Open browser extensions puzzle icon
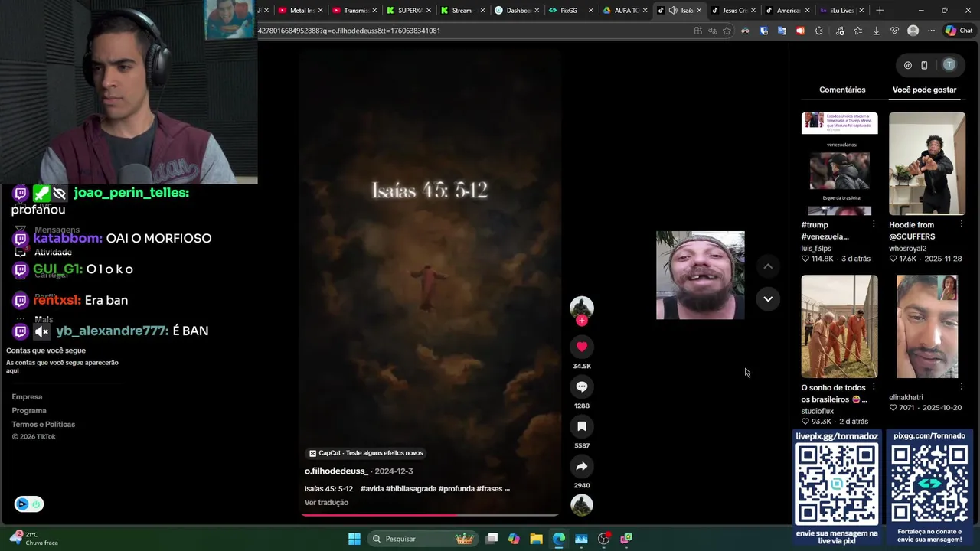Image resolution: width=980 pixels, height=551 pixels. pyautogui.click(x=818, y=31)
